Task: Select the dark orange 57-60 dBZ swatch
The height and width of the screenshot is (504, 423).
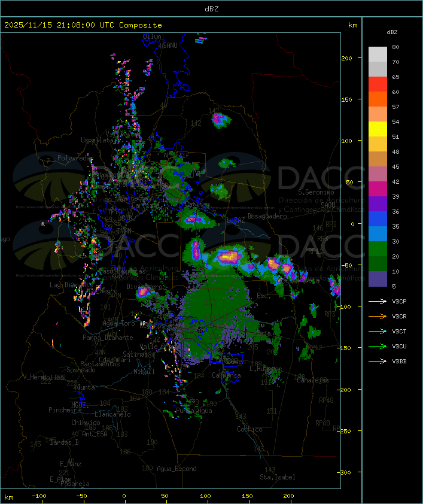Action: (378, 99)
